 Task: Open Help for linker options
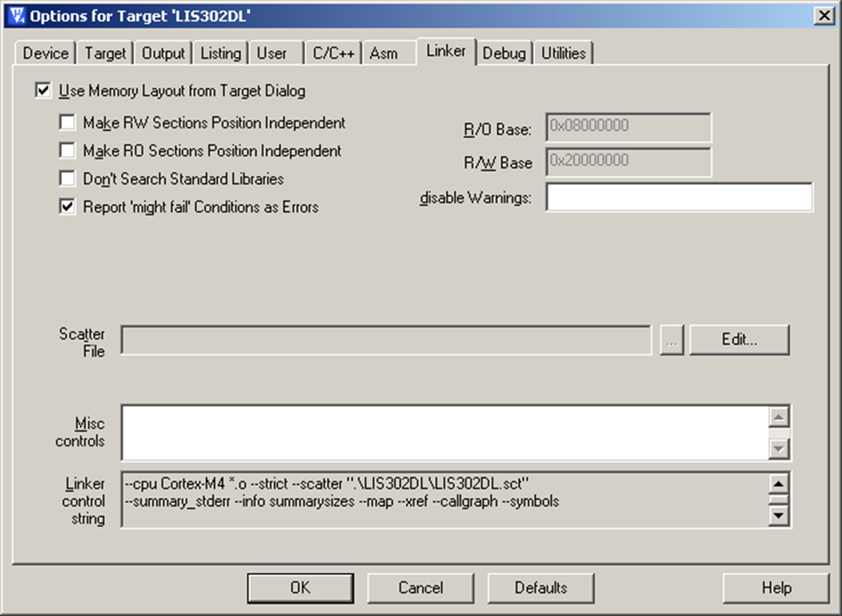pos(776,588)
